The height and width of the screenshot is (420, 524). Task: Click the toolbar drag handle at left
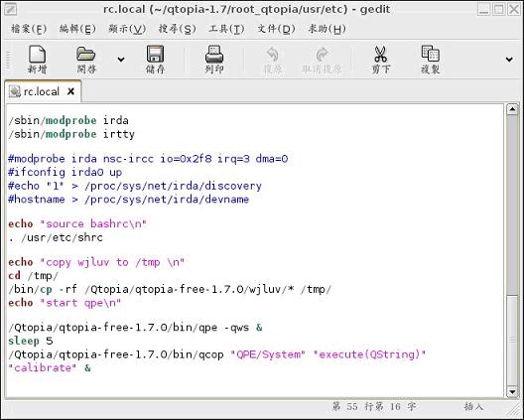8,60
